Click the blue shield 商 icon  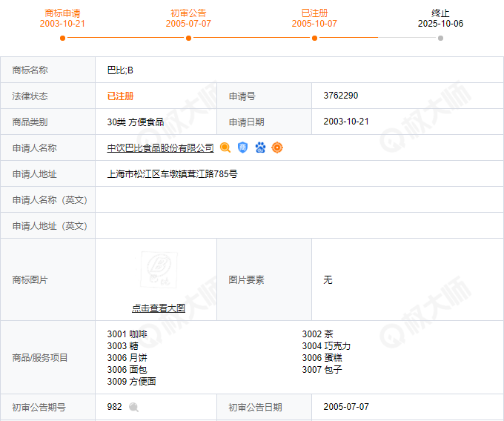coord(242,147)
